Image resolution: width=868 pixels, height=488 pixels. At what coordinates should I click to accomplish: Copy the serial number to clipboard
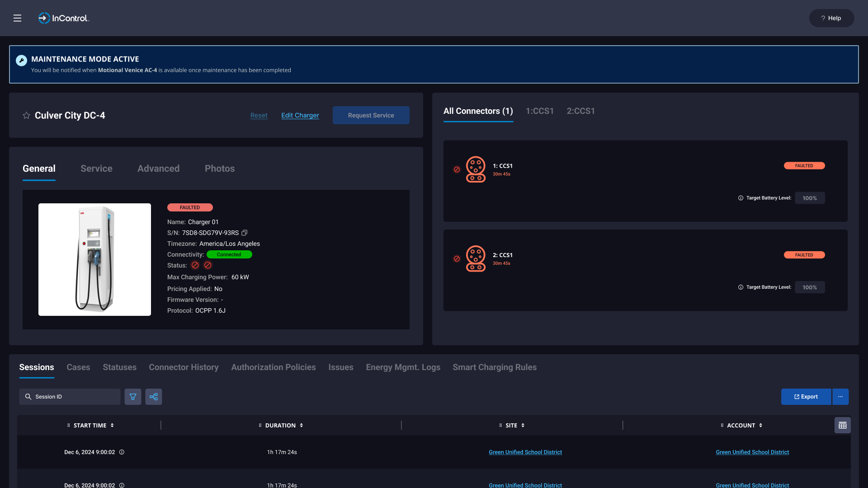tap(245, 233)
